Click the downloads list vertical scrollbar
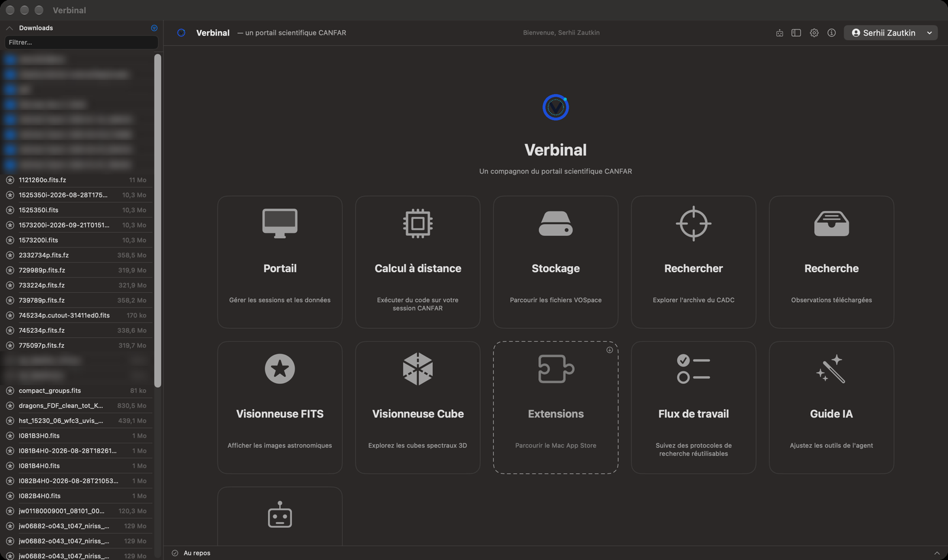This screenshot has height=560, width=948. point(157,221)
